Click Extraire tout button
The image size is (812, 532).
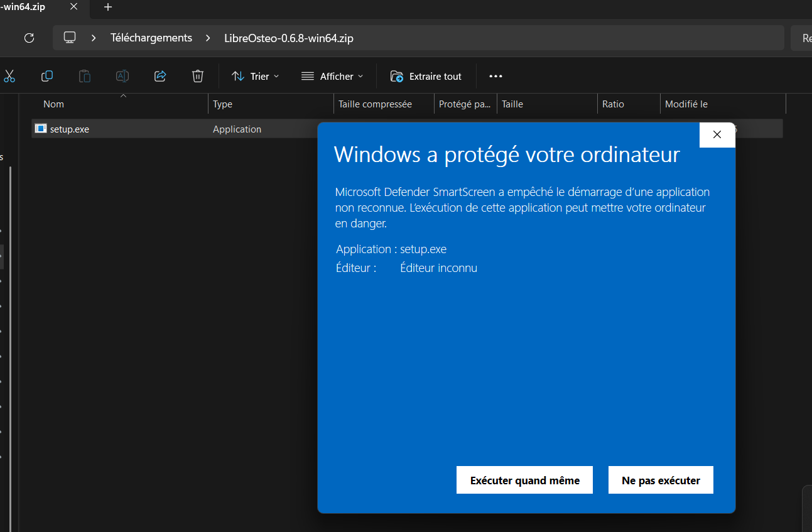click(426, 76)
